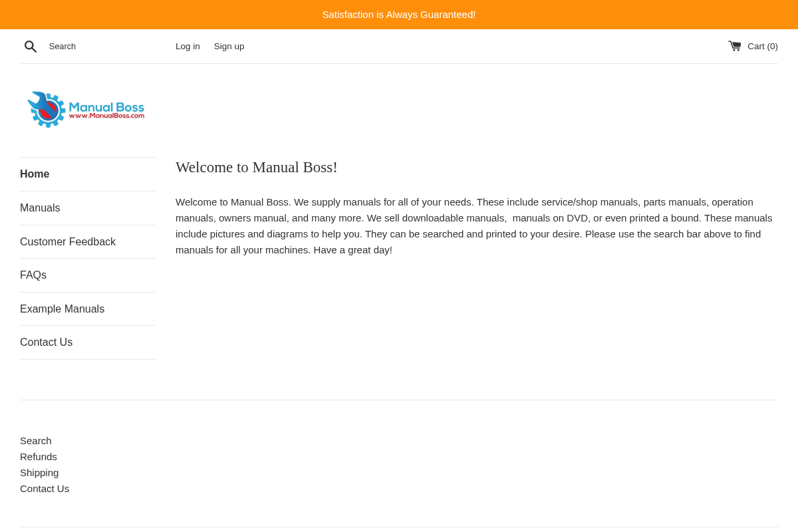Image resolution: width=798 pixels, height=532 pixels.
Task: Open the Refunds policy page
Action: [x=38, y=456]
